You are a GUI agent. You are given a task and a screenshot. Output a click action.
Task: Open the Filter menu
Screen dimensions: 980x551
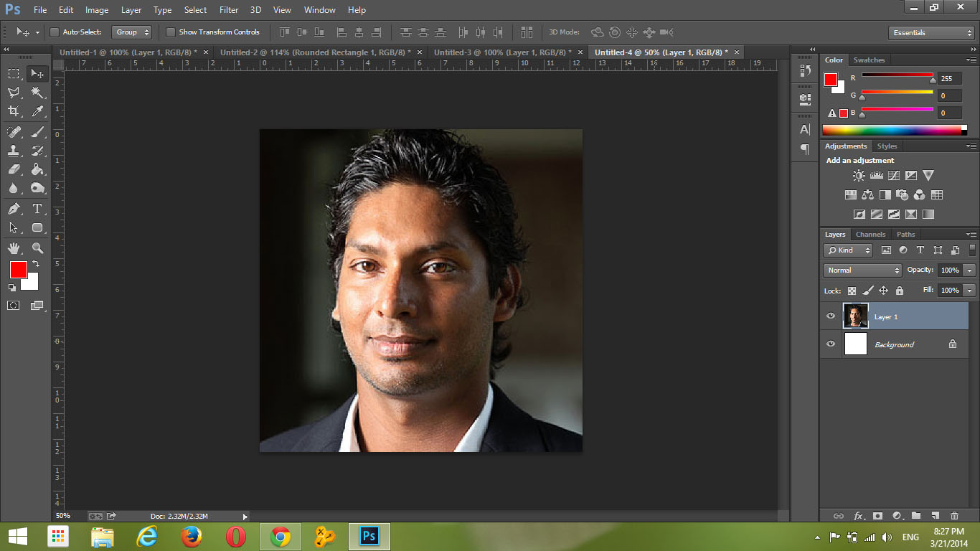(x=229, y=10)
